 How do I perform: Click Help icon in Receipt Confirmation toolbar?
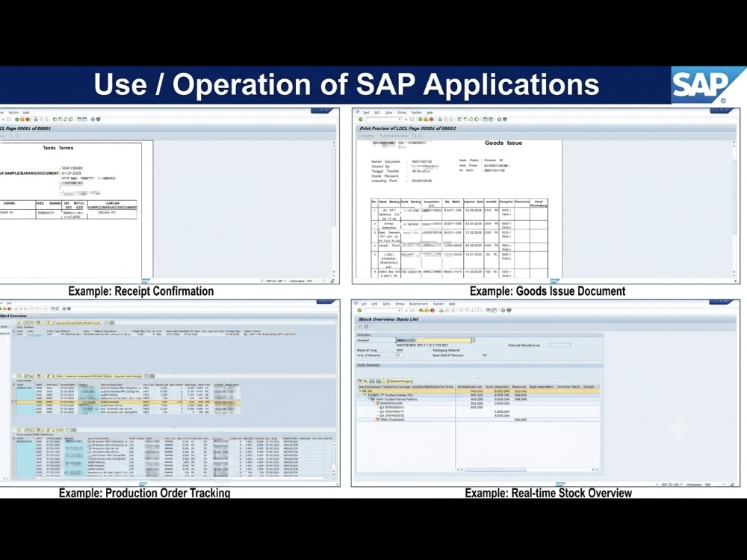pos(93,119)
